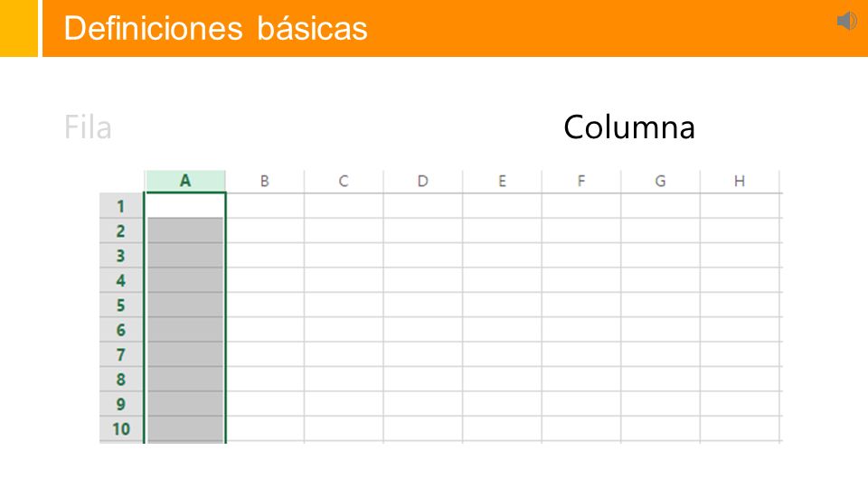The width and height of the screenshot is (868, 488).
Task: Click the Definiciones básicas title
Action: click(215, 28)
